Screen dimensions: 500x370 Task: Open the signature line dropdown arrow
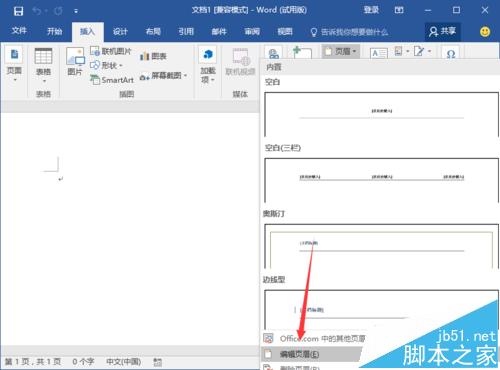pyautogui.click(x=429, y=51)
